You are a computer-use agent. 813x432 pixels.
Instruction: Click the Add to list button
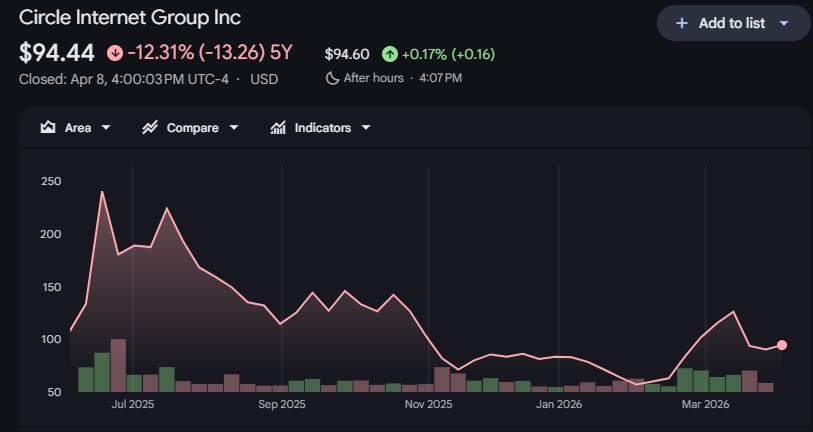[733, 23]
